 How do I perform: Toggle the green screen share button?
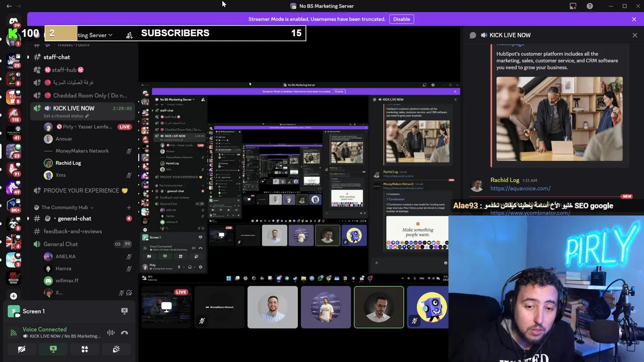(53, 349)
